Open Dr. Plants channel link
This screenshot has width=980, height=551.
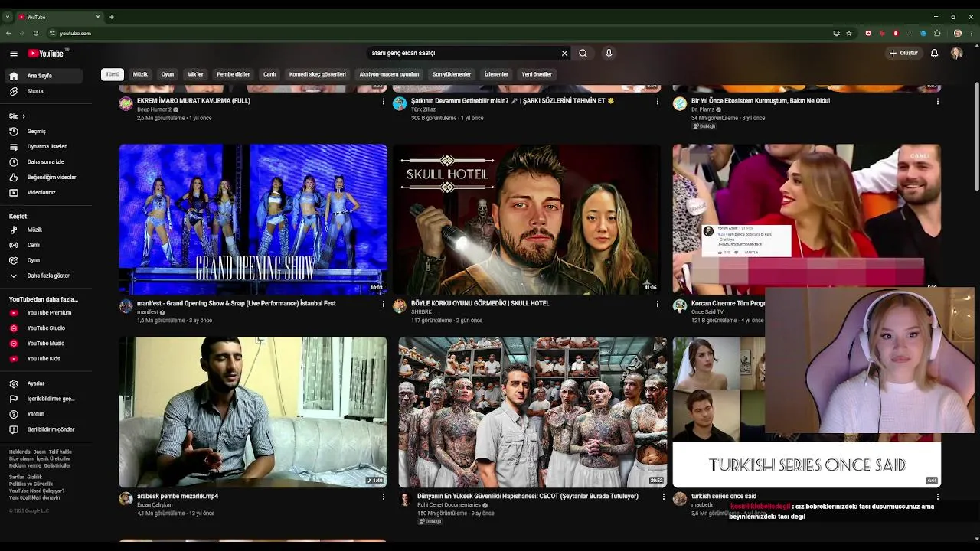(703, 109)
